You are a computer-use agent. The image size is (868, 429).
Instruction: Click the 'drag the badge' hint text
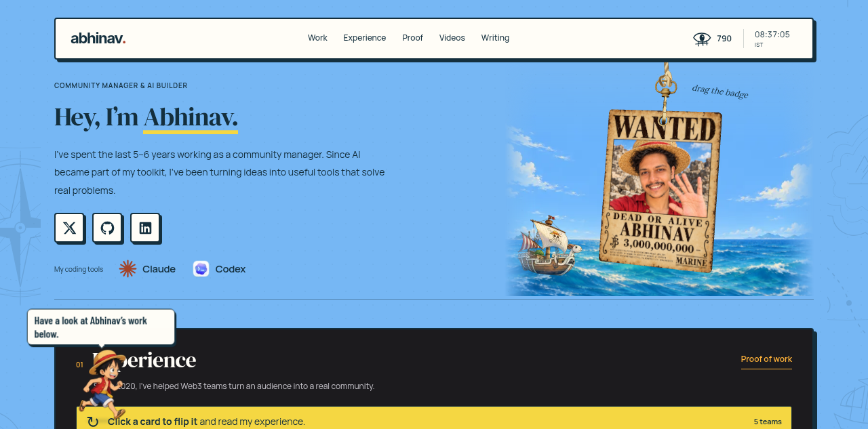click(x=720, y=91)
